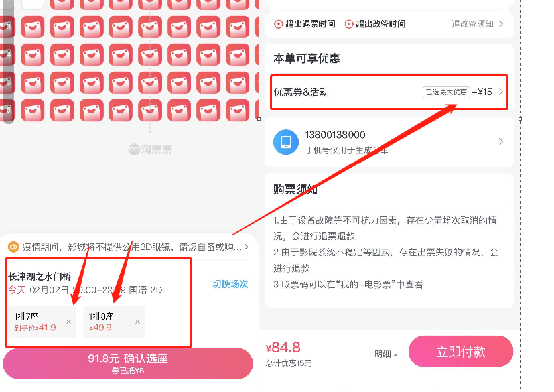Open 退改签须知 details
Screen dimensions: 554x392
[477, 24]
